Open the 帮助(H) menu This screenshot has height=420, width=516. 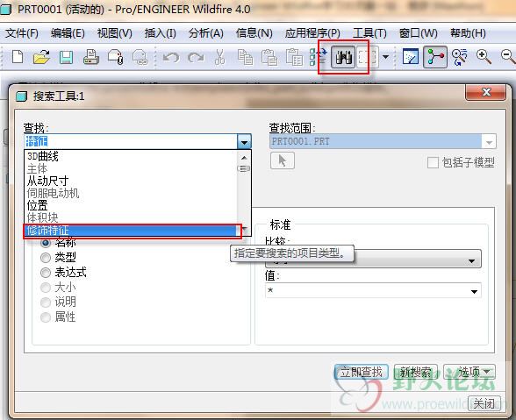pyautogui.click(x=468, y=33)
